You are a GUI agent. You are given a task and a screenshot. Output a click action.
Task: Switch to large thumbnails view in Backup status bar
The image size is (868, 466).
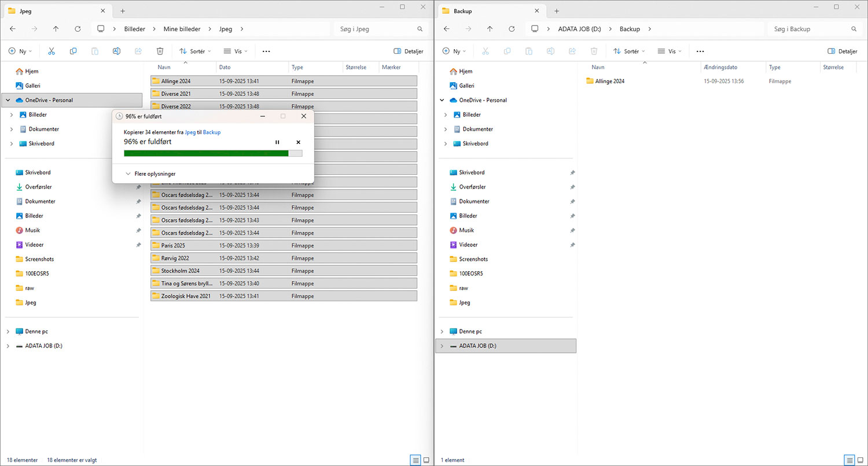click(x=860, y=460)
